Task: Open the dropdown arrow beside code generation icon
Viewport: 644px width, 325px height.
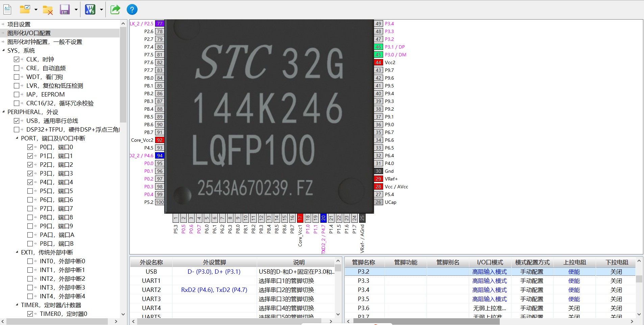Action: point(101,10)
